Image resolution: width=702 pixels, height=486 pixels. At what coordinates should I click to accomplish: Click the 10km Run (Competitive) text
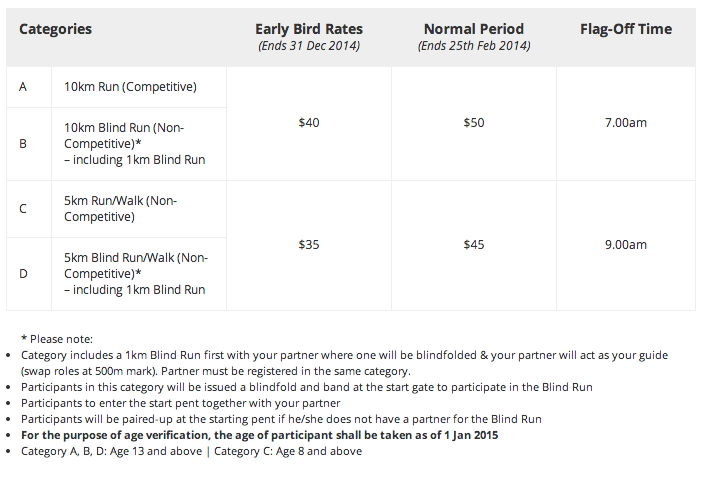[130, 87]
